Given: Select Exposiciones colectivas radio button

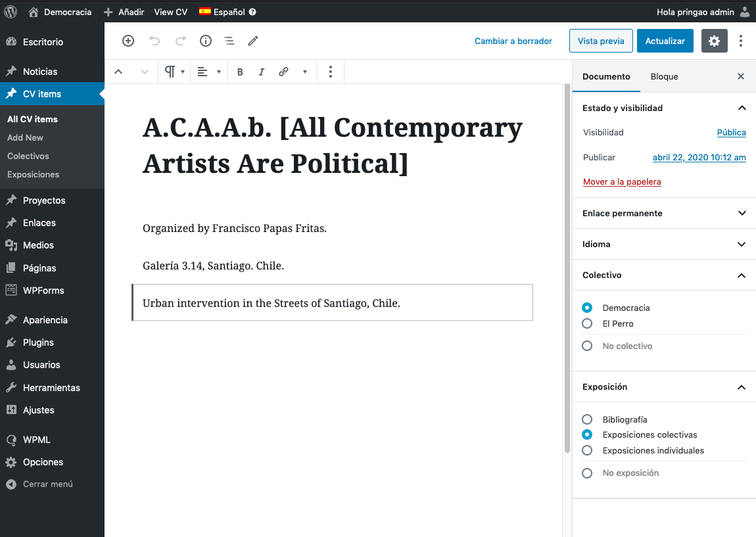Looking at the screenshot, I should [x=587, y=435].
